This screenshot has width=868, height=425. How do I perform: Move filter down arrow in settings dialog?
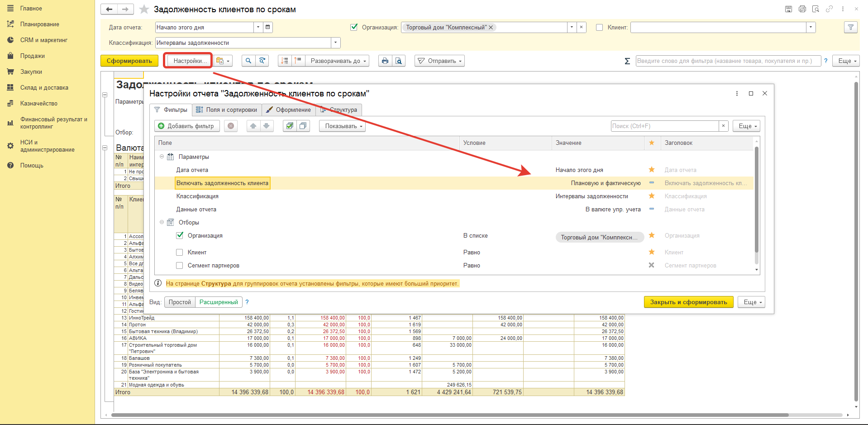tap(267, 126)
